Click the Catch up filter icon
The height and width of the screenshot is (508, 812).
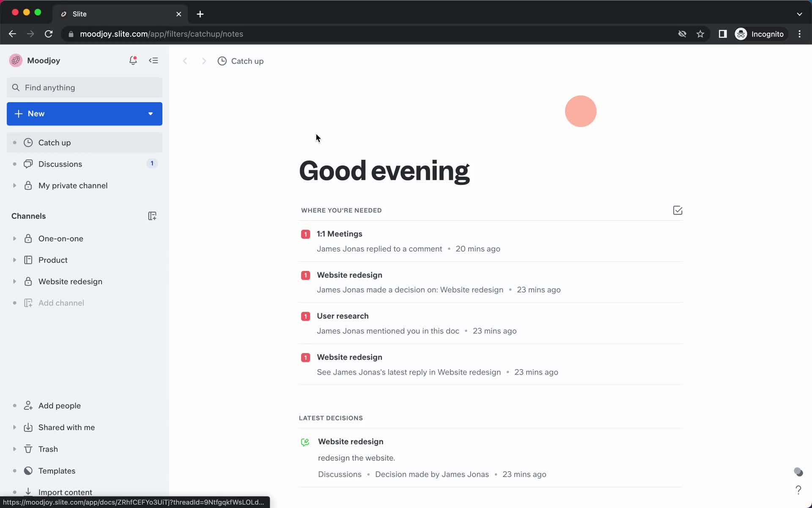click(x=222, y=61)
